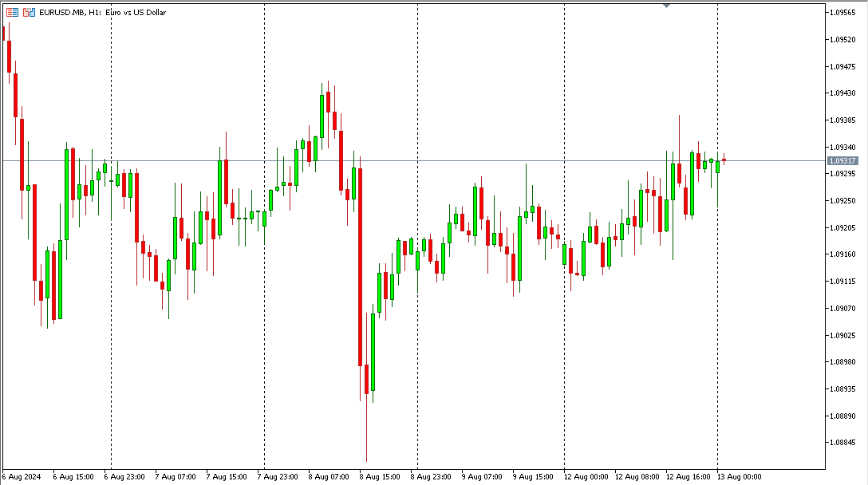Click the 9 Aug 07:00 time label
The height and width of the screenshot is (485, 868).
[x=482, y=477]
